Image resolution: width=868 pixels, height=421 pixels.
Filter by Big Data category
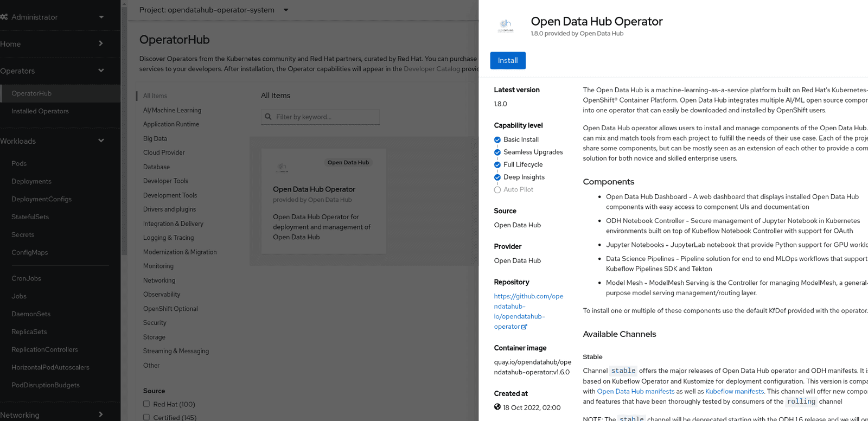pos(155,139)
